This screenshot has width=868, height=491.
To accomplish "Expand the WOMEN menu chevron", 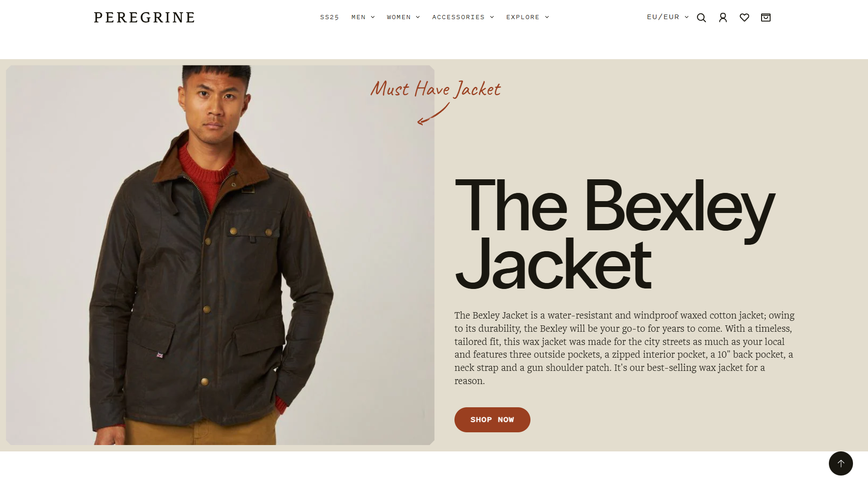I will 418,17.
